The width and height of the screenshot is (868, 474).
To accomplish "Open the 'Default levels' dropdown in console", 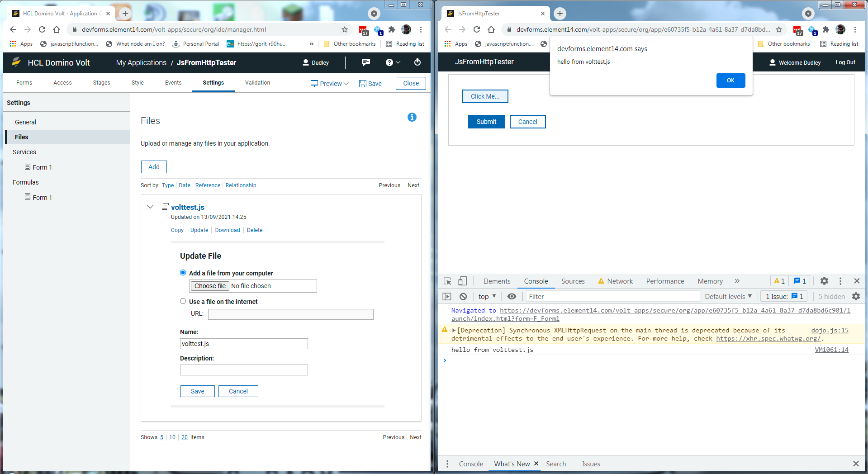I will point(728,296).
